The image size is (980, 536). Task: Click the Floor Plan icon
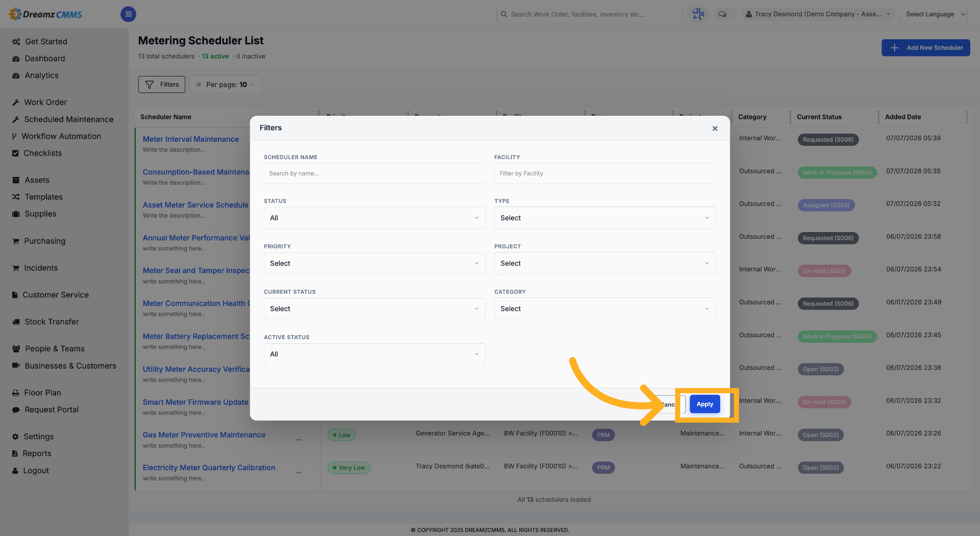pyautogui.click(x=16, y=393)
